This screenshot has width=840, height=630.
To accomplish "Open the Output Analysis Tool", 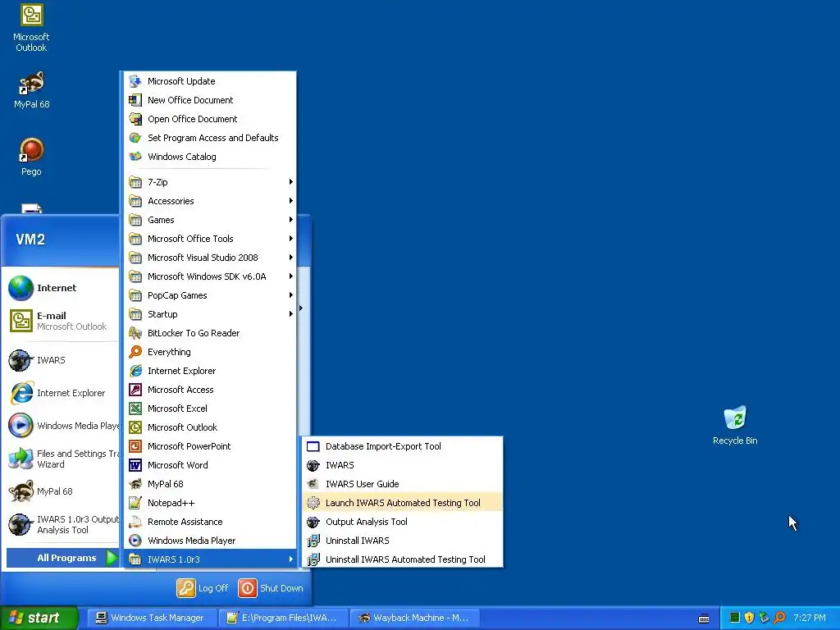I will 402,522.
